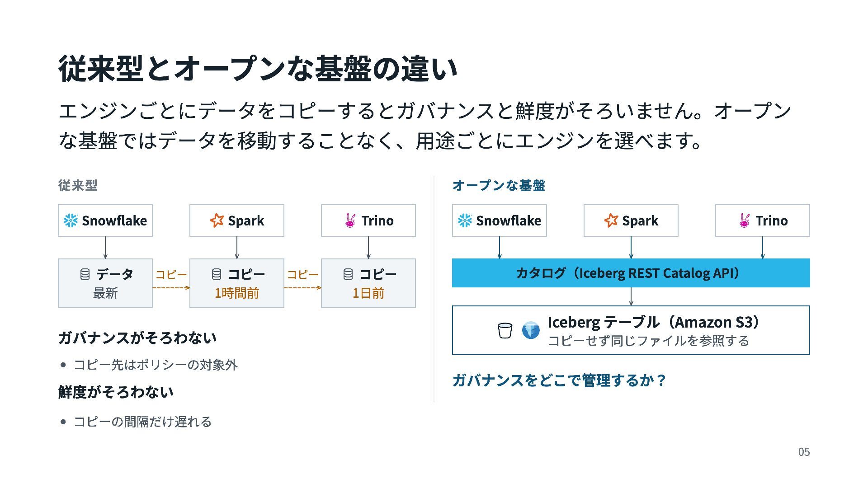Image resolution: width=868 pixels, height=488 pixels.
Task: Click the blue Iceberg logo icon
Action: (x=531, y=330)
